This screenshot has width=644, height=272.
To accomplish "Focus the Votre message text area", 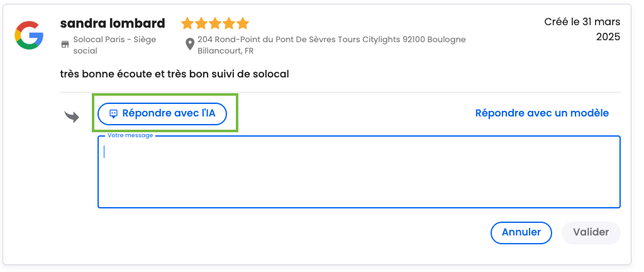I will click(359, 172).
